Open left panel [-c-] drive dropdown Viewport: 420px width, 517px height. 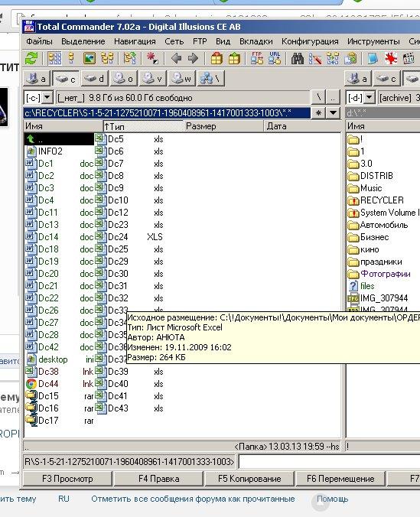tap(47, 98)
